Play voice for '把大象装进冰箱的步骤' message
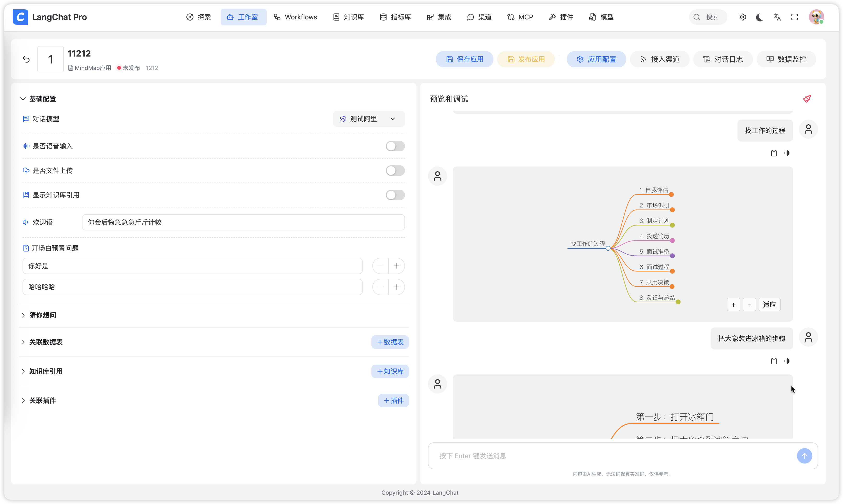This screenshot has width=843, height=504. 787,361
